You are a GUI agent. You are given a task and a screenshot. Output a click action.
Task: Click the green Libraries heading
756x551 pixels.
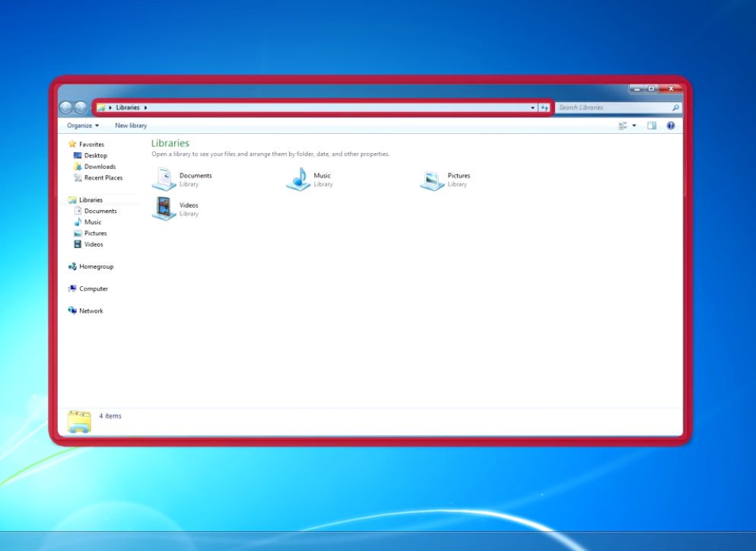170,143
